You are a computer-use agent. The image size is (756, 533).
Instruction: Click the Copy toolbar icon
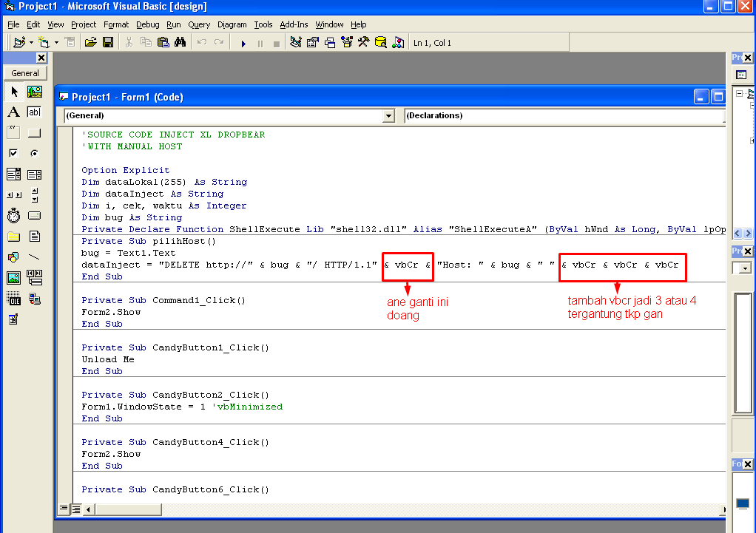146,42
